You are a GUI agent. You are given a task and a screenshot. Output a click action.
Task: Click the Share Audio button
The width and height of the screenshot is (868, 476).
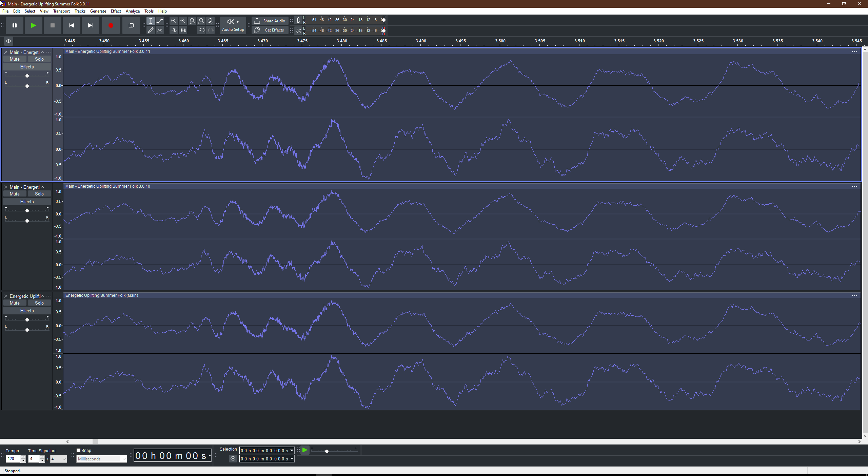point(270,21)
